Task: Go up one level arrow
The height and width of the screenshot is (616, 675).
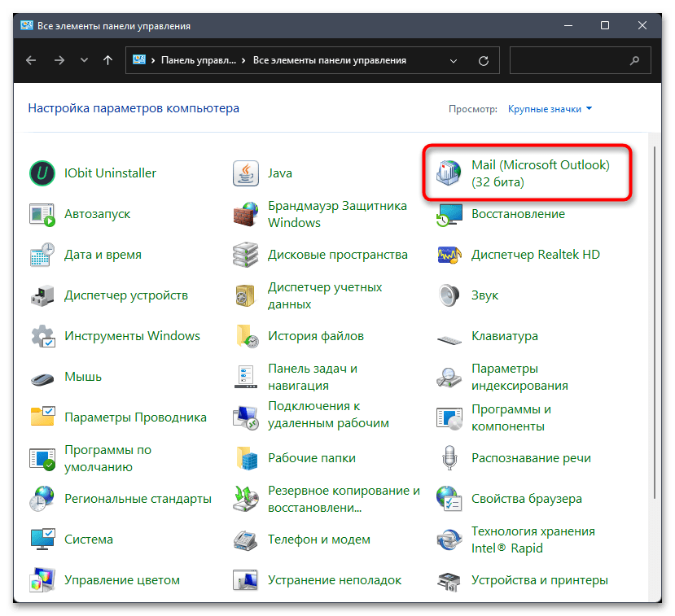Action: coord(107,60)
